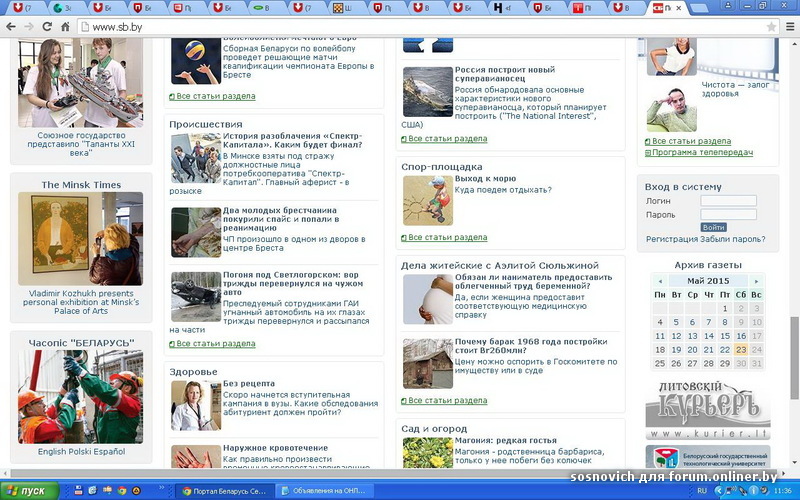This screenshot has width=800, height=500.
Task: Select May 29 in the archive calendar
Action: point(724,363)
